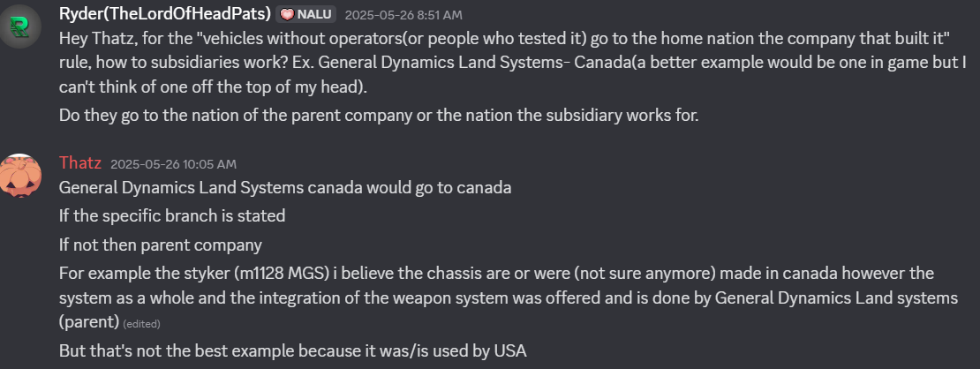The height and width of the screenshot is (369, 980).
Task: Select the message "But that's not the best example"
Action: [292, 350]
